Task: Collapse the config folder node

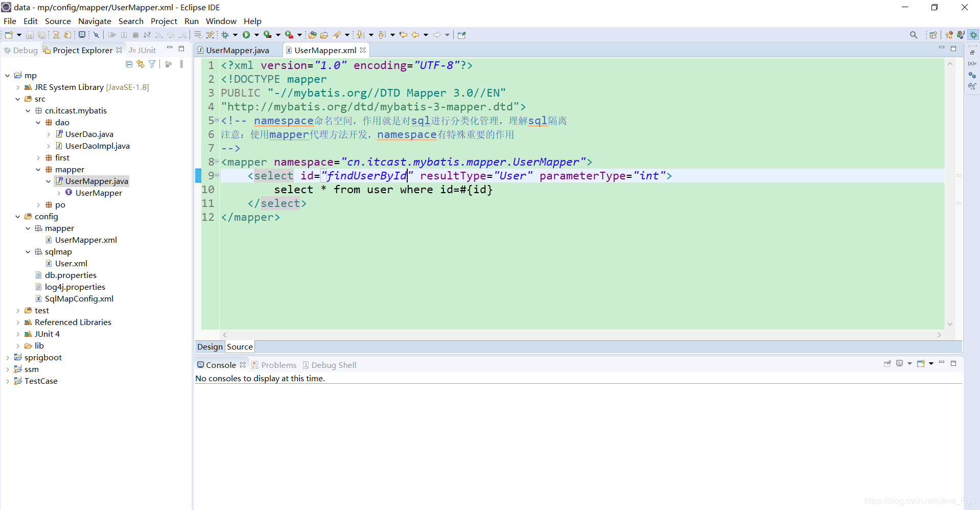Action: pos(18,217)
